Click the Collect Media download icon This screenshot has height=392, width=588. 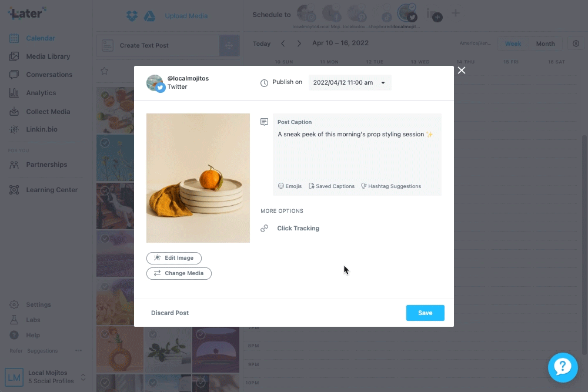(x=14, y=112)
